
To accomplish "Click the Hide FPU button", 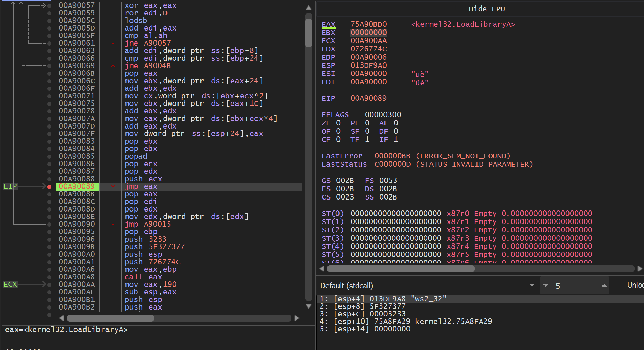I will pos(486,9).
